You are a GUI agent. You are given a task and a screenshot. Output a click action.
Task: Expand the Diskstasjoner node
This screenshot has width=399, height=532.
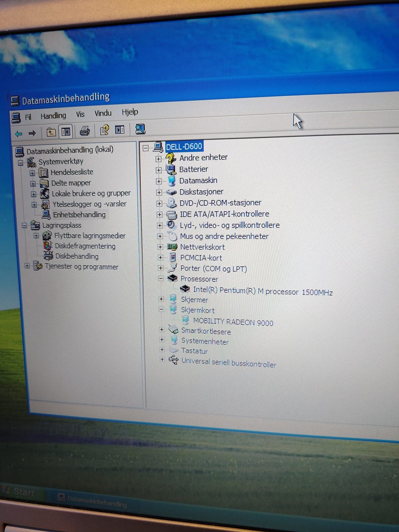[x=159, y=192]
